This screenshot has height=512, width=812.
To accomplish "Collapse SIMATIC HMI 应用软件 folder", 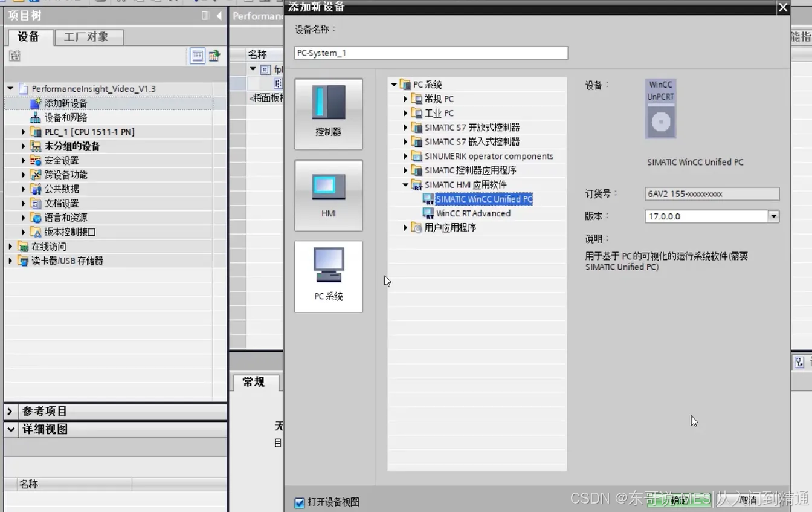I will tap(406, 185).
